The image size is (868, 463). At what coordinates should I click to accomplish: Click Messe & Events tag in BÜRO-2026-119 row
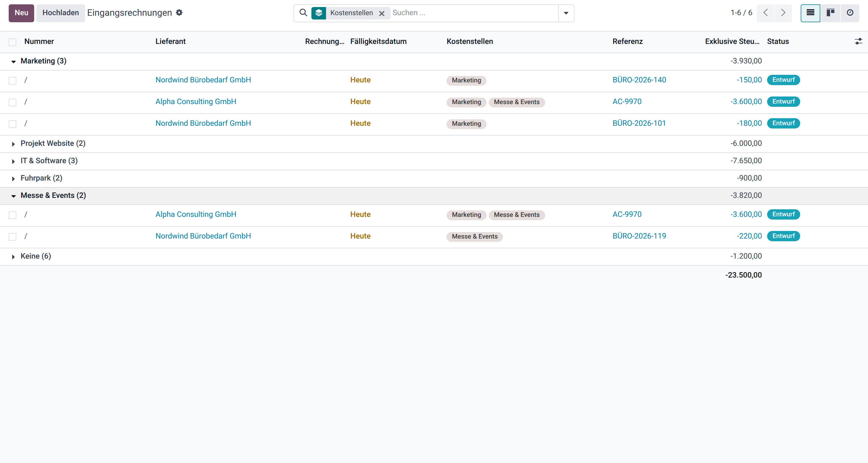474,237
